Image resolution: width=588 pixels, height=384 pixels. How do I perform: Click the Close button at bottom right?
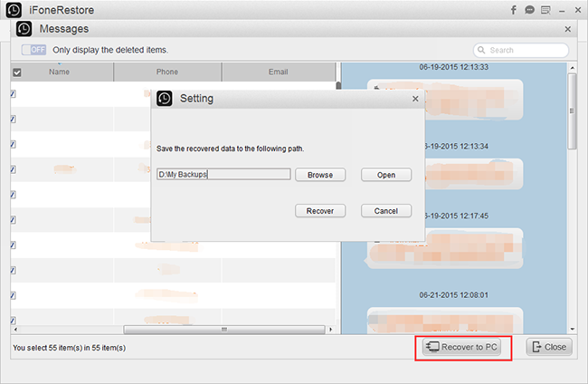(549, 347)
